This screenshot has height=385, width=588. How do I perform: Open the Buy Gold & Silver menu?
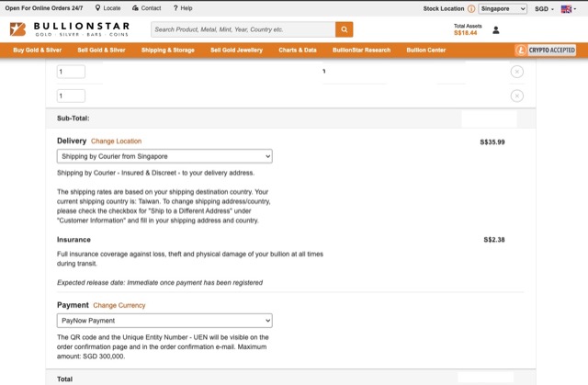pos(37,50)
